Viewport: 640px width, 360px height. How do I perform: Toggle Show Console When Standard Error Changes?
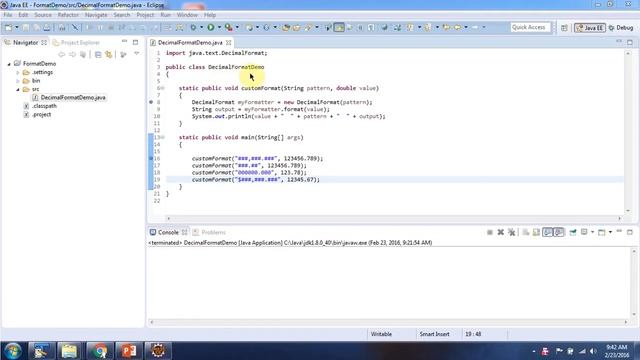559,232
